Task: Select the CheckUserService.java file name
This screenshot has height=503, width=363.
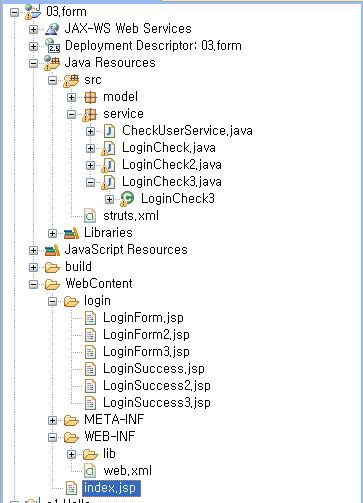Action: pos(187,131)
